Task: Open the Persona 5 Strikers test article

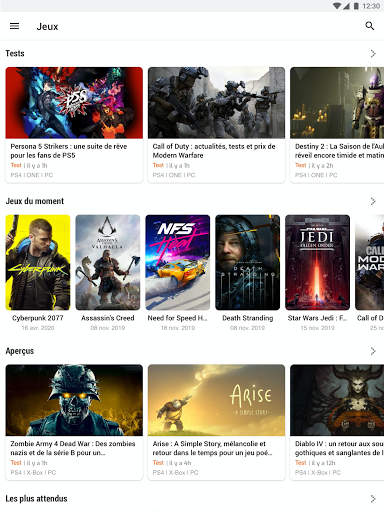Action: click(x=74, y=125)
